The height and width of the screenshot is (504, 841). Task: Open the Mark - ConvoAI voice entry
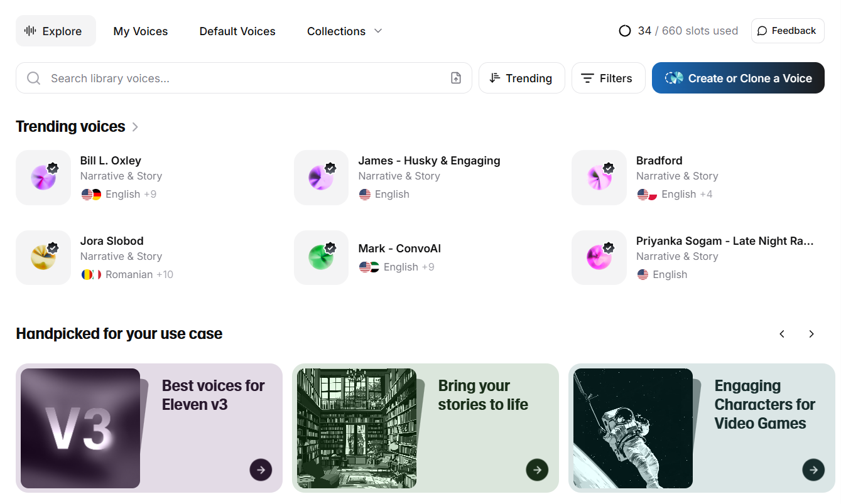point(399,248)
